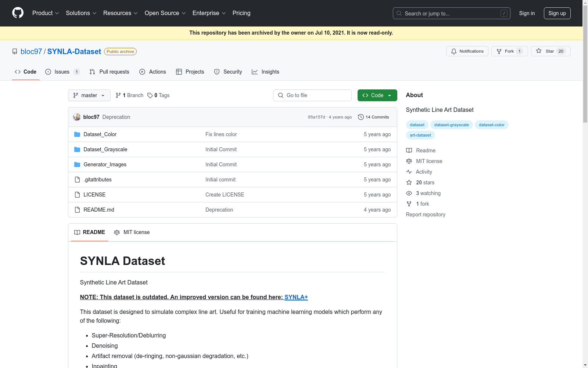
Task: Open the Pricing link
Action: (x=241, y=13)
